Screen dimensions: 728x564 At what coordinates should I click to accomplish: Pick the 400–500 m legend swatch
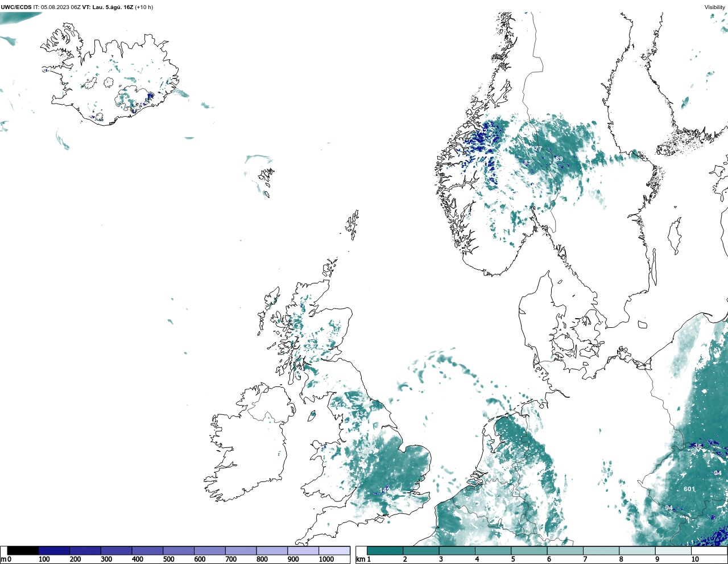147,551
